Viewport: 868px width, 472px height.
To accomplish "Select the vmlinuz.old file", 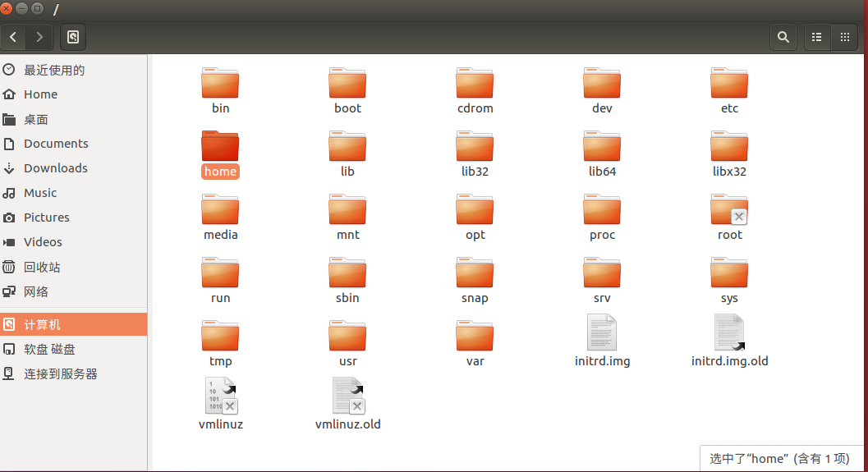I will point(347,404).
